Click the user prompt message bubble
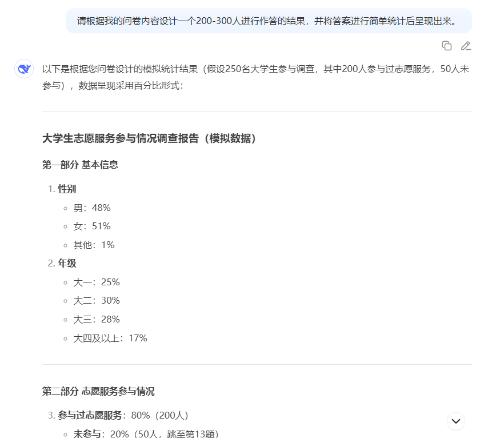The height and width of the screenshot is (438, 504). (x=269, y=21)
